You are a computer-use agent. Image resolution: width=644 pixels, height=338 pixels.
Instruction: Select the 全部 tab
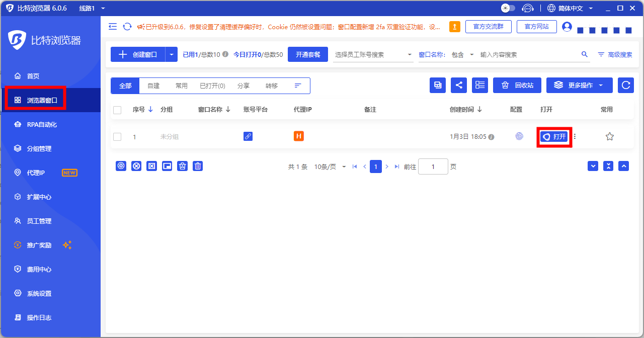pos(125,86)
